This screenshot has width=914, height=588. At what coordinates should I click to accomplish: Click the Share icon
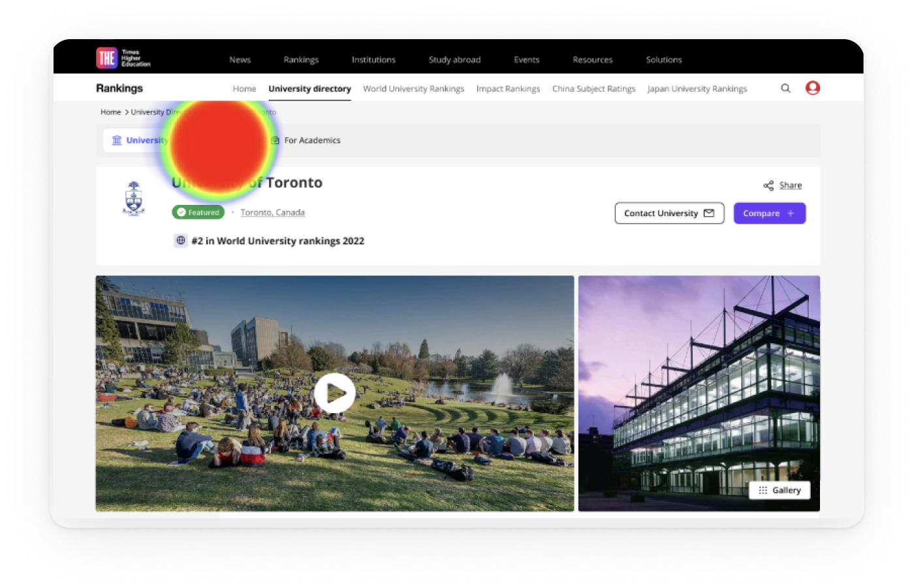tap(768, 186)
